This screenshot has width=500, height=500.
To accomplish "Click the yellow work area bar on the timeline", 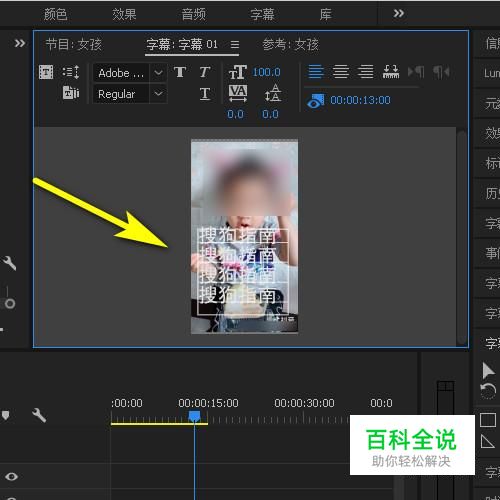I will tap(159, 424).
